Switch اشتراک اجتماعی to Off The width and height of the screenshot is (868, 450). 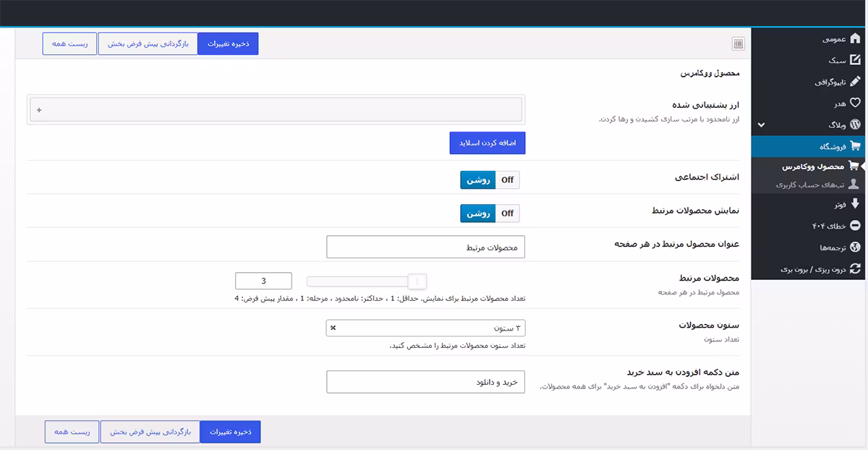pos(508,180)
